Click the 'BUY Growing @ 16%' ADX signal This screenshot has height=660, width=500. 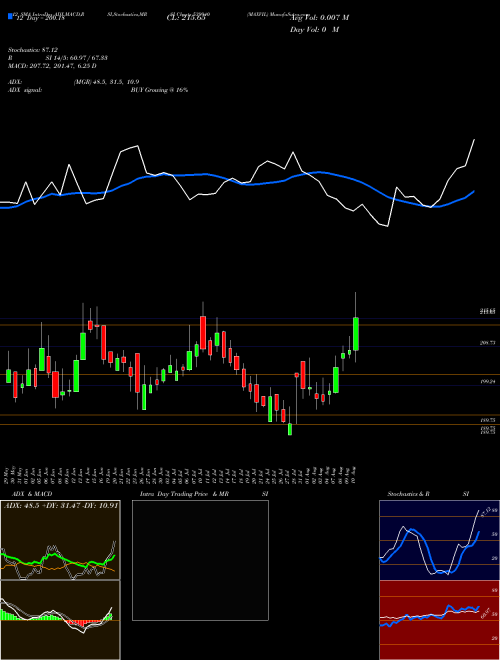coord(159,90)
